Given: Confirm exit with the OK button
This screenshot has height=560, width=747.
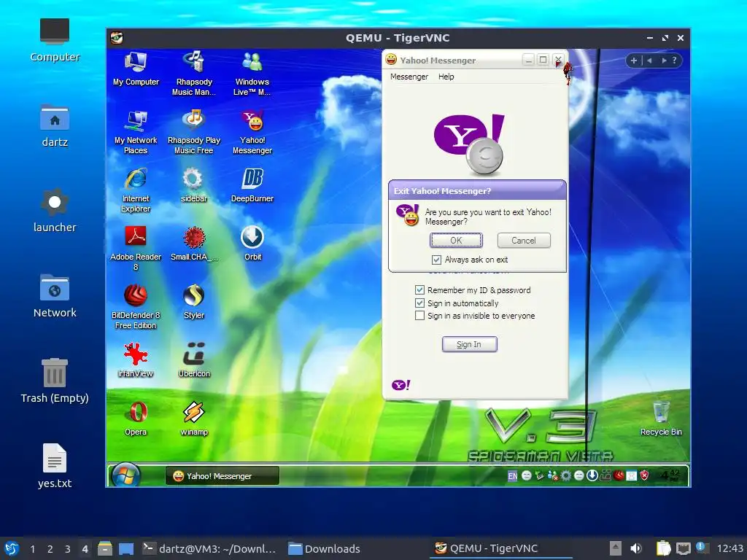Looking at the screenshot, I should click(456, 241).
